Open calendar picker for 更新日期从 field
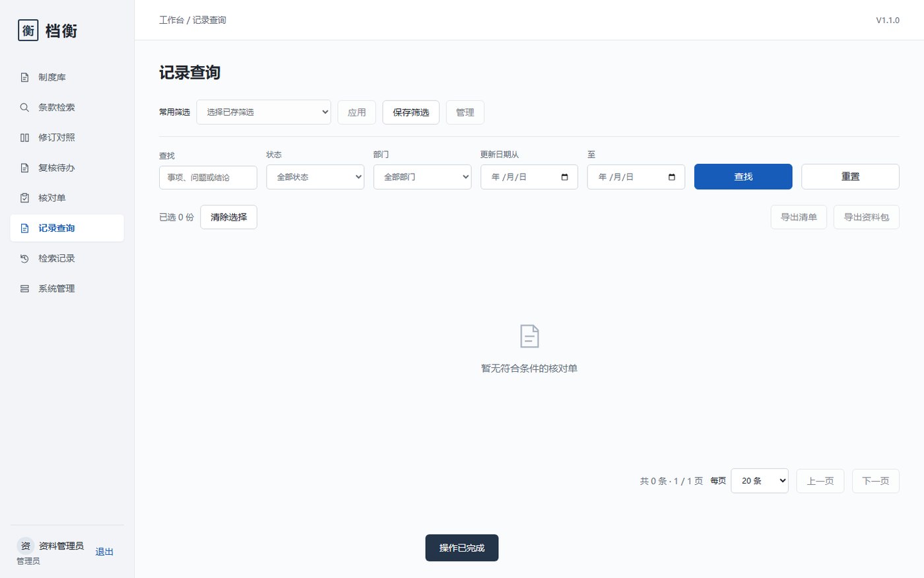The width and height of the screenshot is (924, 578). 564,177
